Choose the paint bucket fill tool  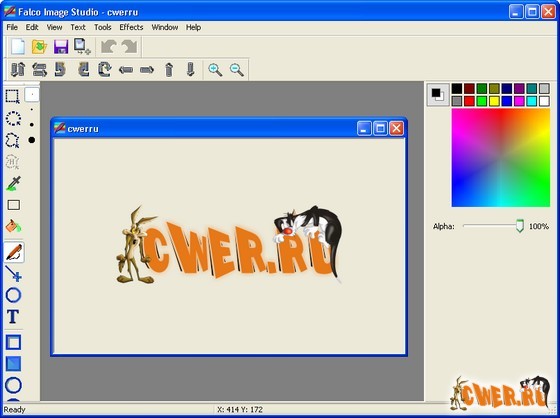[14, 226]
